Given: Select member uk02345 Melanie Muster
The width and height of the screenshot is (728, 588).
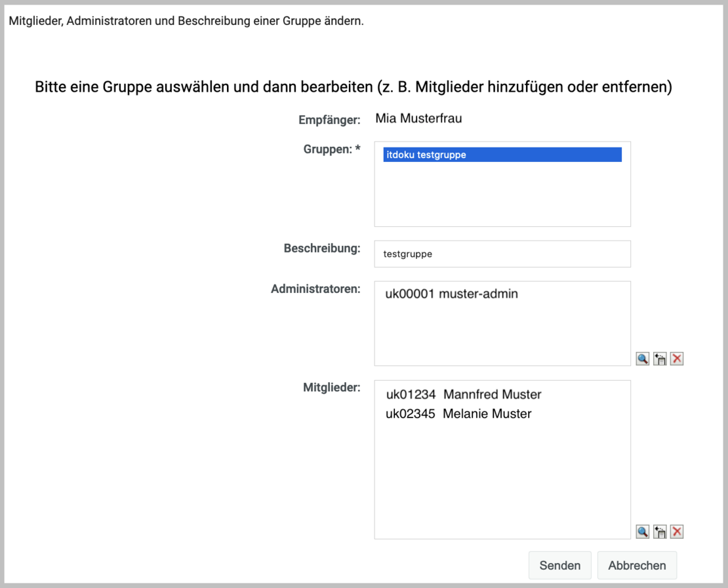Looking at the screenshot, I should coord(458,414).
